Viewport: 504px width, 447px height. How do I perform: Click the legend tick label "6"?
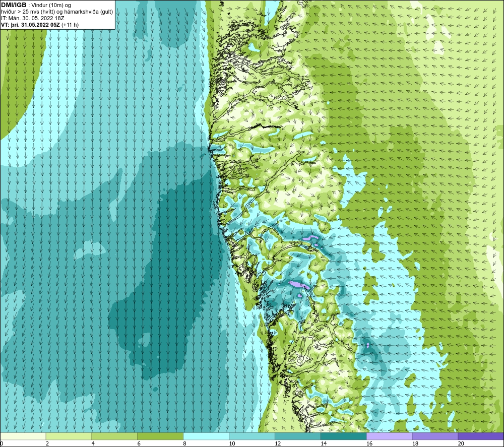tap(139, 444)
